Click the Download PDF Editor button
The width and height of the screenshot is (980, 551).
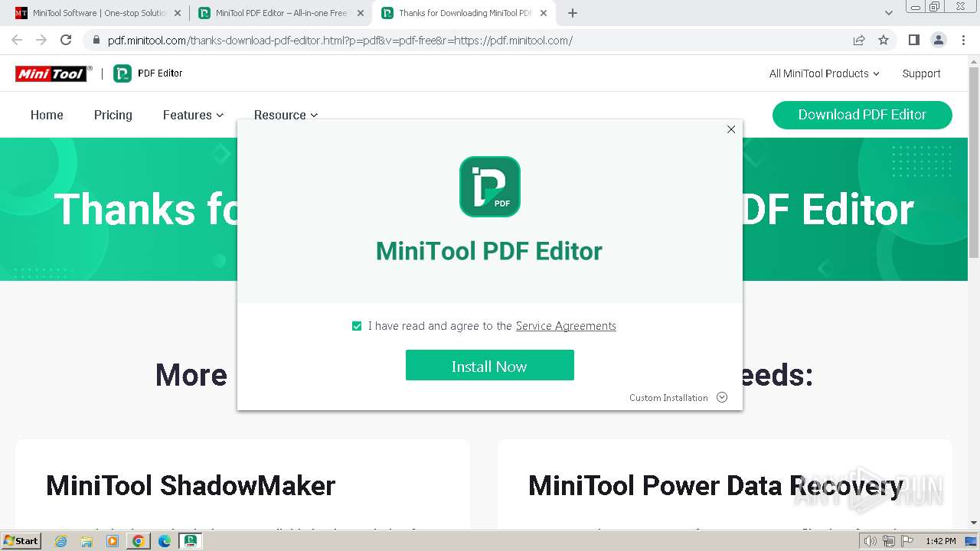[862, 115]
